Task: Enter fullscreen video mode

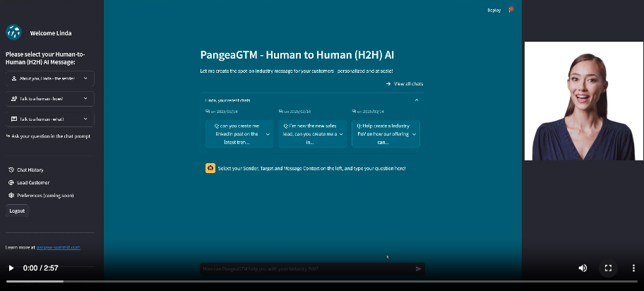Action: [607, 268]
